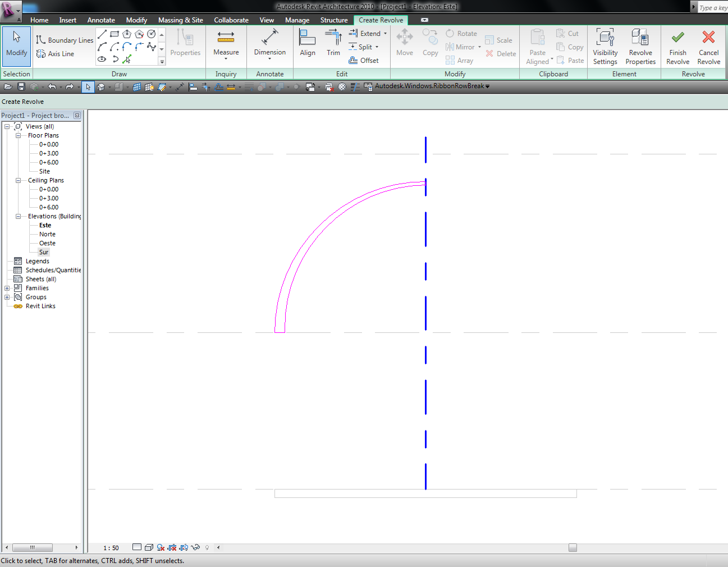
Task: Click Finish Revolve green checkmark
Action: click(x=677, y=38)
